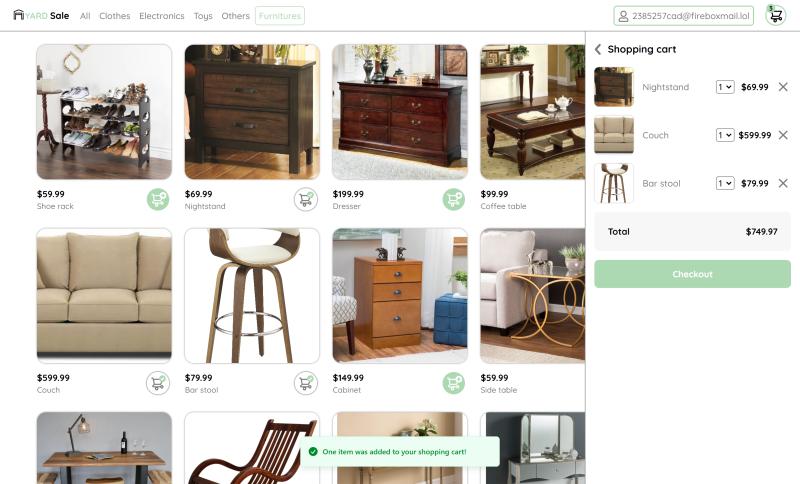Switch to the Clothes category

tap(115, 16)
